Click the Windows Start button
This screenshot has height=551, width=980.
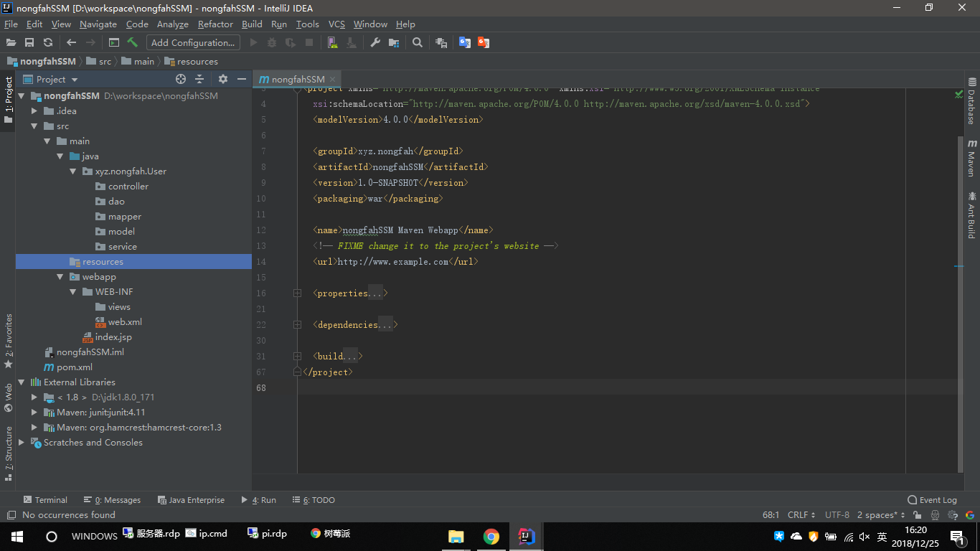(17, 537)
